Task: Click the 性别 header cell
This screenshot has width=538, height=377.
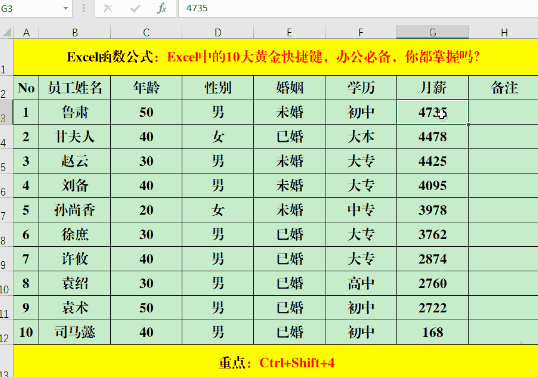Action: tap(218, 88)
